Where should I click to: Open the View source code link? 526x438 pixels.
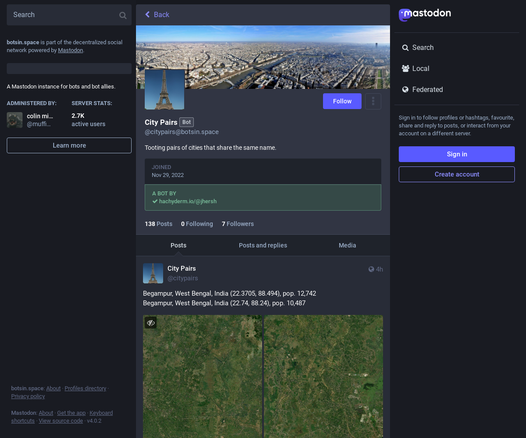pyautogui.click(x=61, y=421)
